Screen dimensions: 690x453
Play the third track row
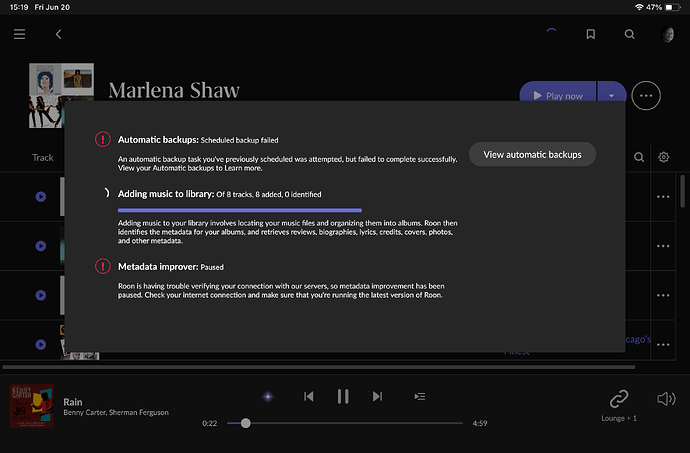[x=41, y=295]
